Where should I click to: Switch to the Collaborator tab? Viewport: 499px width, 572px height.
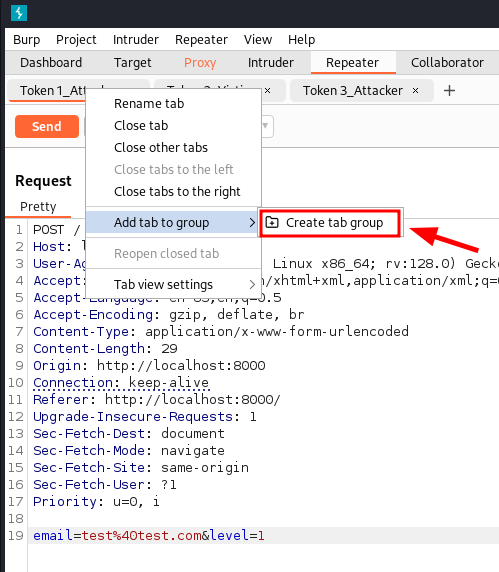447,63
